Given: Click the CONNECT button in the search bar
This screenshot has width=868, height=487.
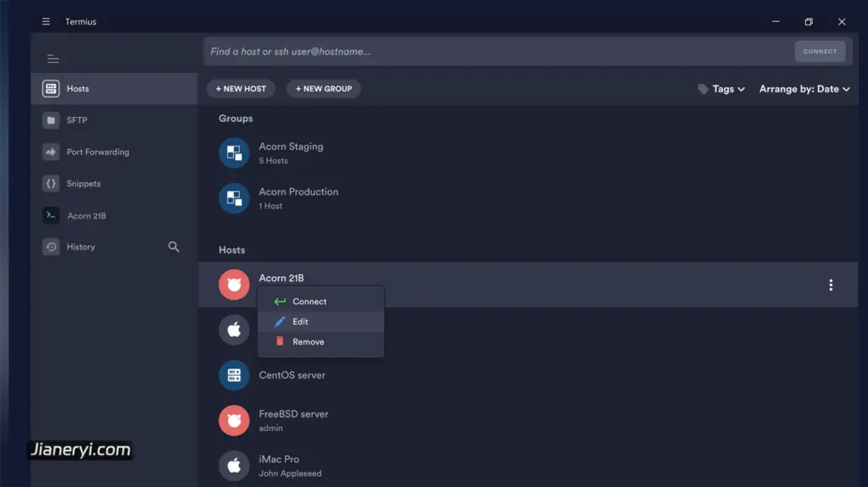Looking at the screenshot, I should click(820, 52).
